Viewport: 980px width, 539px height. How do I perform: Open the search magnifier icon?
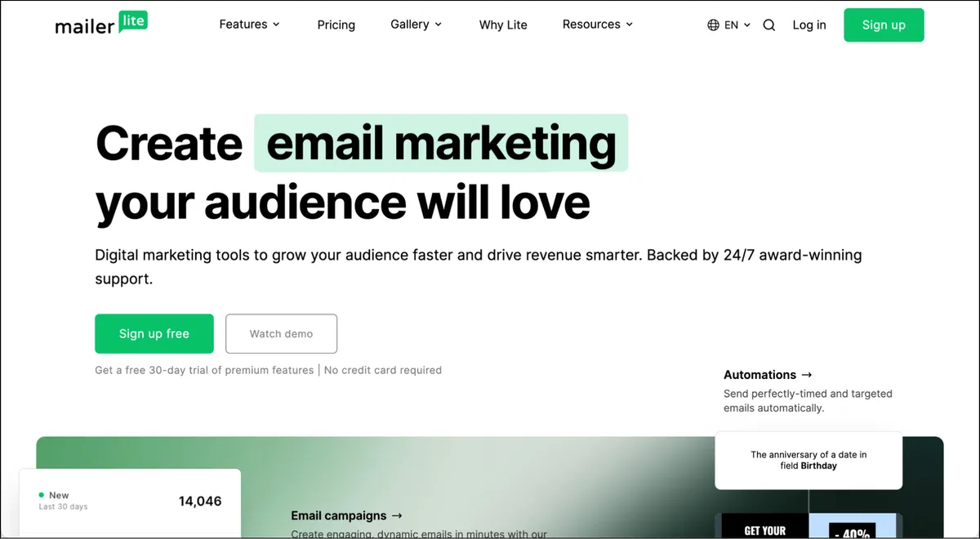click(769, 25)
